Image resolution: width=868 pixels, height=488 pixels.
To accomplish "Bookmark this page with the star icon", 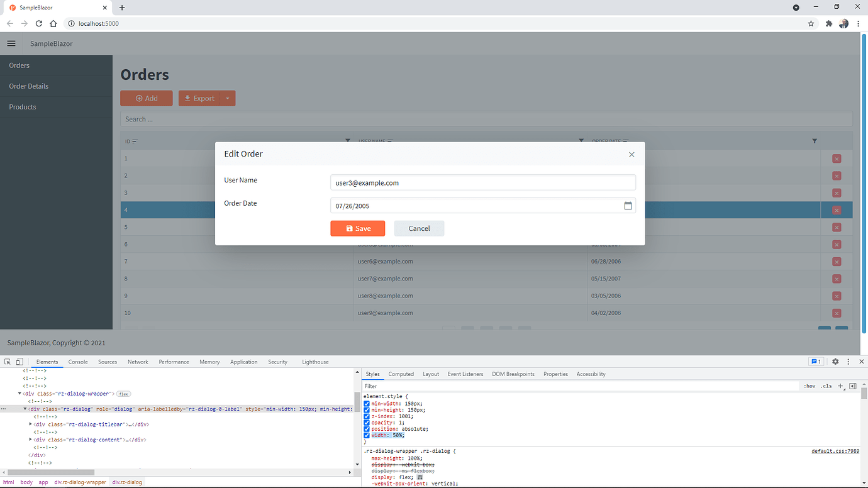I will coord(811,23).
